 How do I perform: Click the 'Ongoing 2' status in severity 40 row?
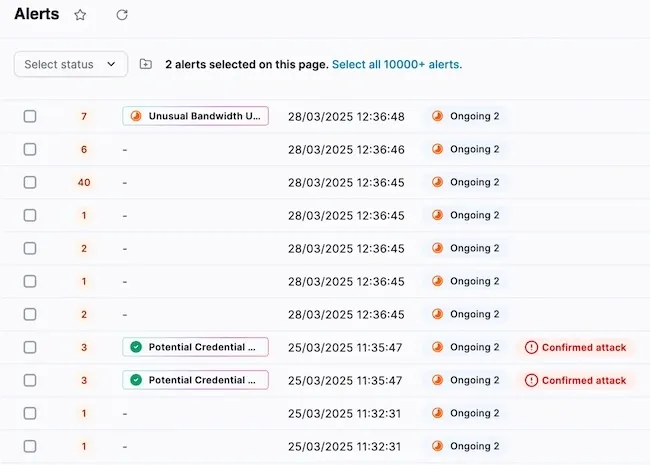pos(466,182)
